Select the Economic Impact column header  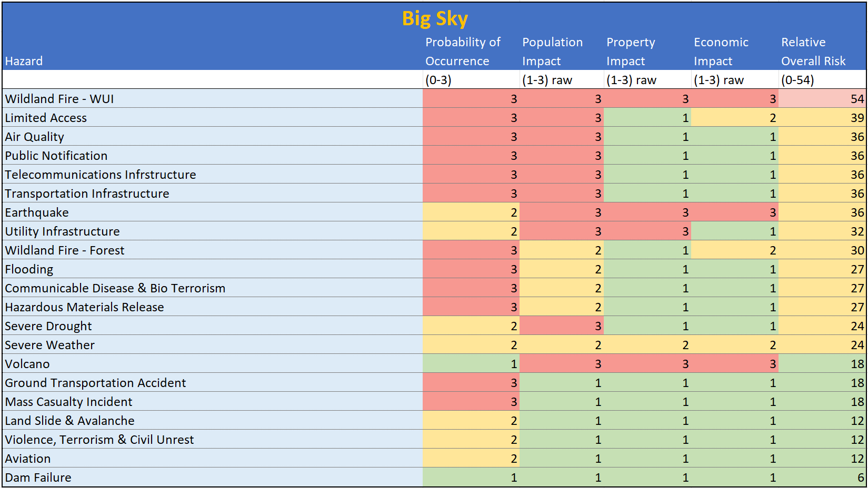tap(721, 52)
